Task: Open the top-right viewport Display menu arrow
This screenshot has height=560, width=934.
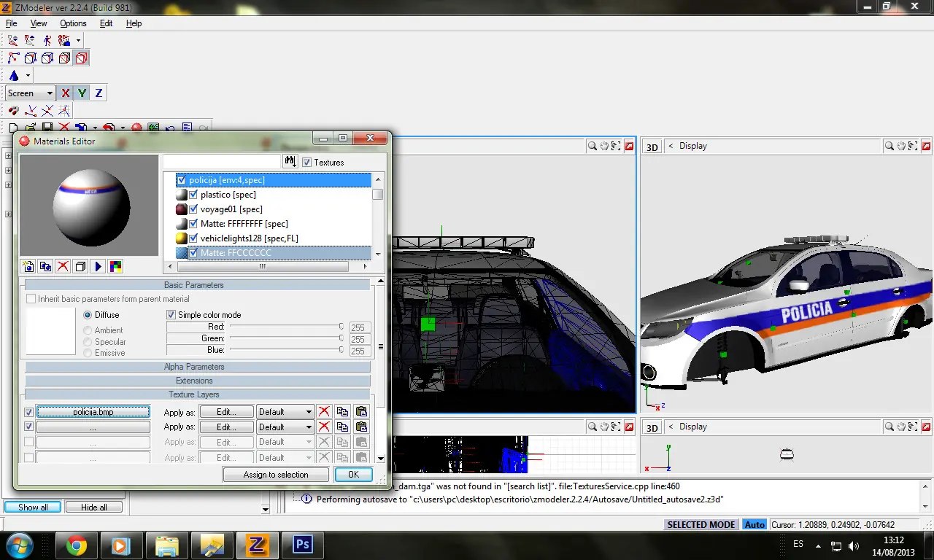Action: point(671,146)
